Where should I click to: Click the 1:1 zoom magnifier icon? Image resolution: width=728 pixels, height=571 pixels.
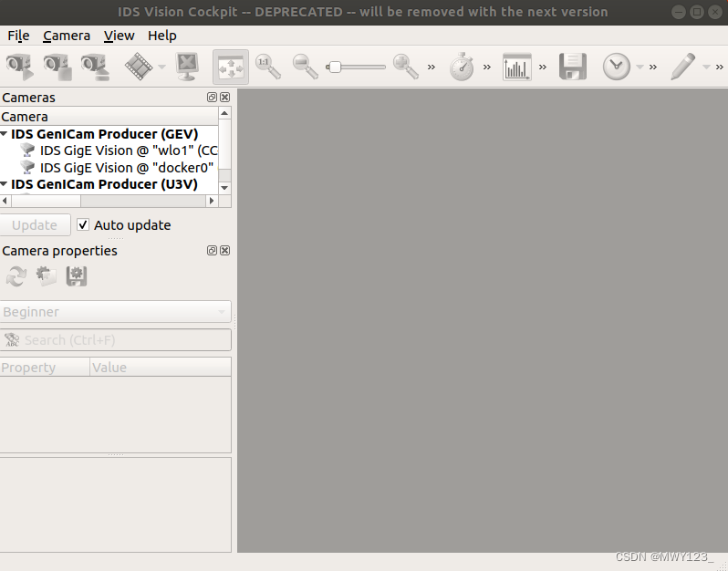(268, 67)
